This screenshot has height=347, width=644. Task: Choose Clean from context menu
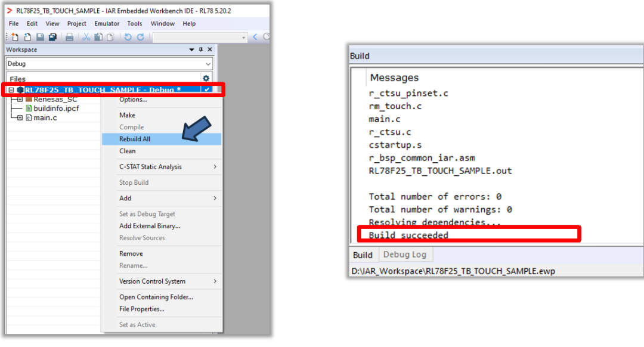coord(162,151)
